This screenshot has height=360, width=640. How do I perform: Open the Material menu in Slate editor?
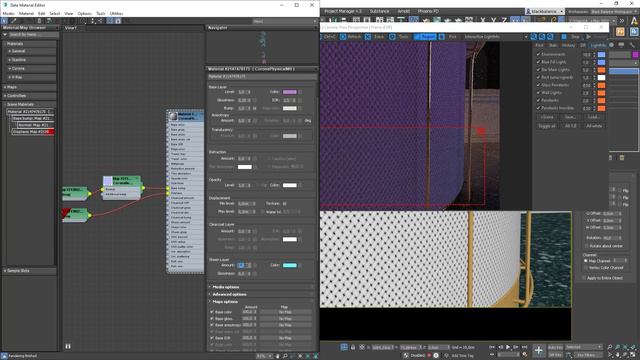tap(26, 13)
